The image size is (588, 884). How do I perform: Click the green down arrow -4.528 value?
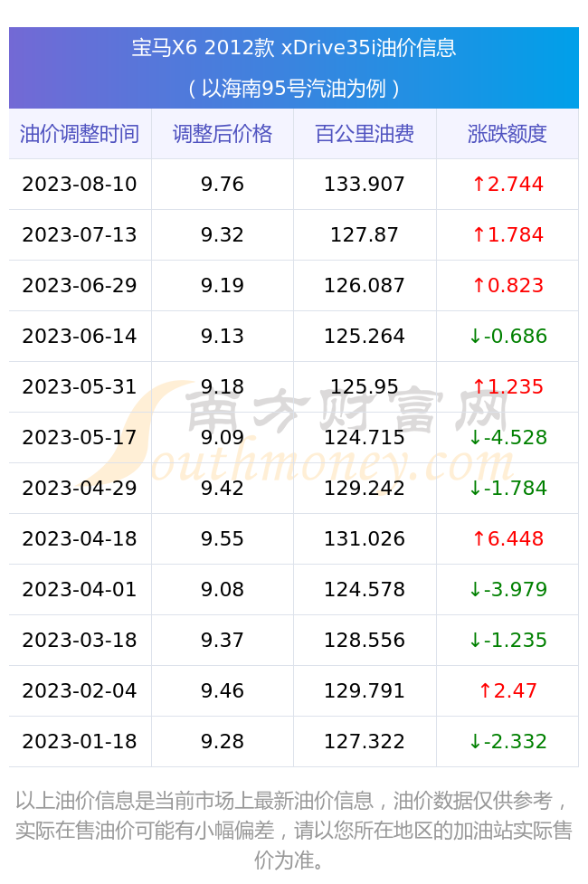(508, 438)
